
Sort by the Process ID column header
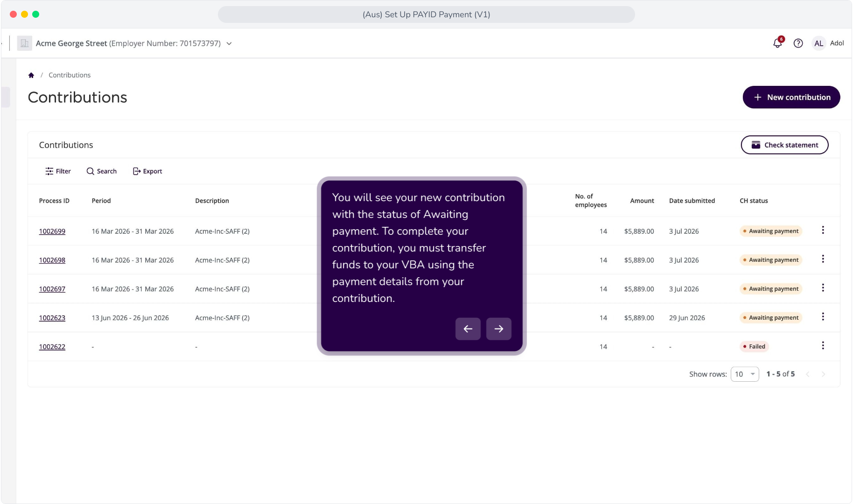54,201
